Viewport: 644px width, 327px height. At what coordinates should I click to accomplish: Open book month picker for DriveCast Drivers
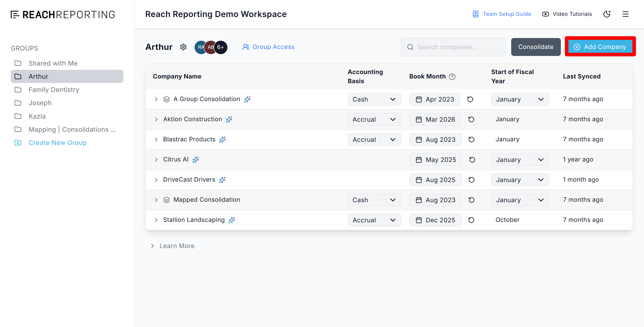click(435, 180)
